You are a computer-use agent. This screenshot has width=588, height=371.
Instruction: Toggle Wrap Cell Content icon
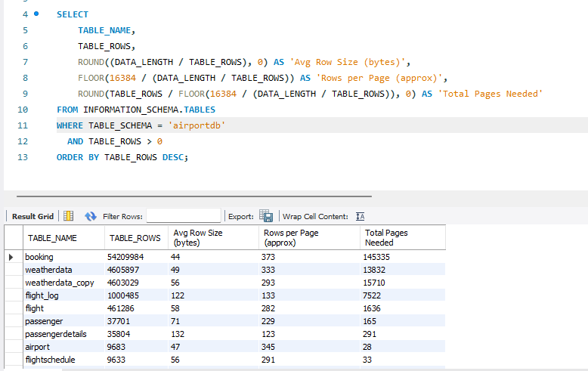(361, 216)
